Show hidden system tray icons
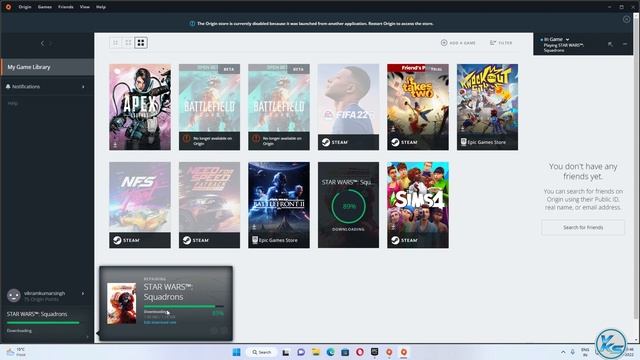 [x=563, y=352]
